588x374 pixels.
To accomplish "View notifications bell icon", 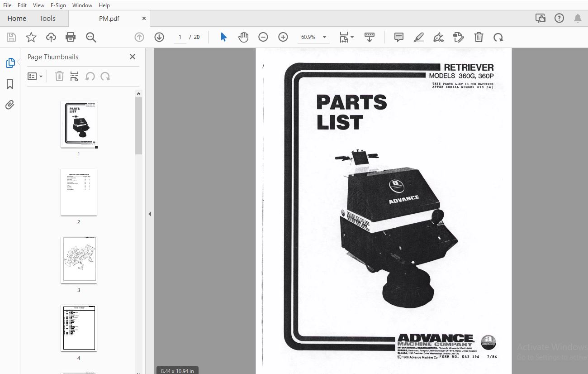I will pyautogui.click(x=578, y=18).
